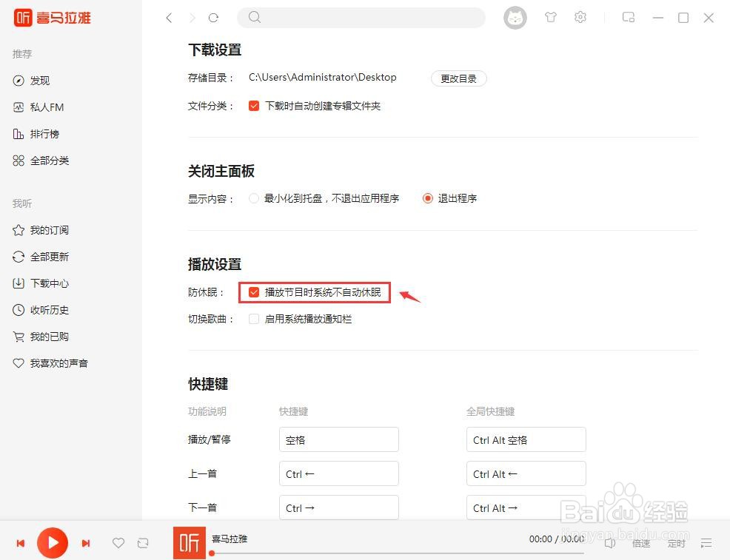The width and height of the screenshot is (730, 560).
Task: Click 更改目录 button
Action: (458, 78)
